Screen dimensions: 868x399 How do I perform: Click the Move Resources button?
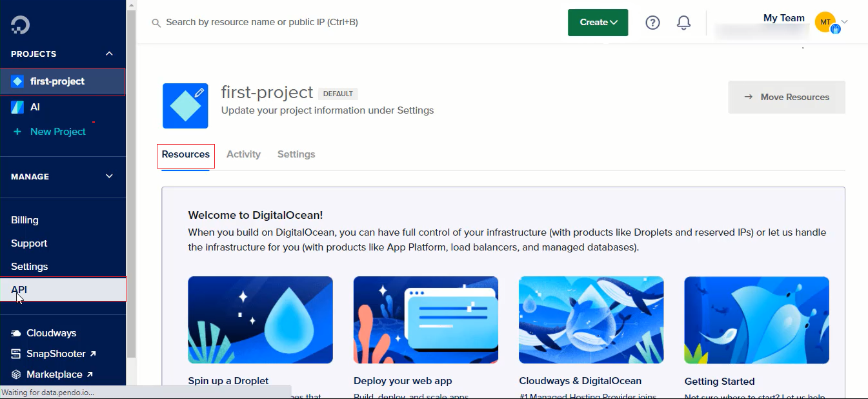(x=786, y=97)
